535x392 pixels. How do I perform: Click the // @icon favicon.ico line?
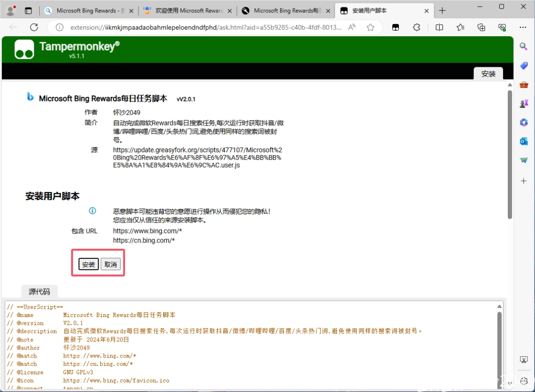point(88,381)
